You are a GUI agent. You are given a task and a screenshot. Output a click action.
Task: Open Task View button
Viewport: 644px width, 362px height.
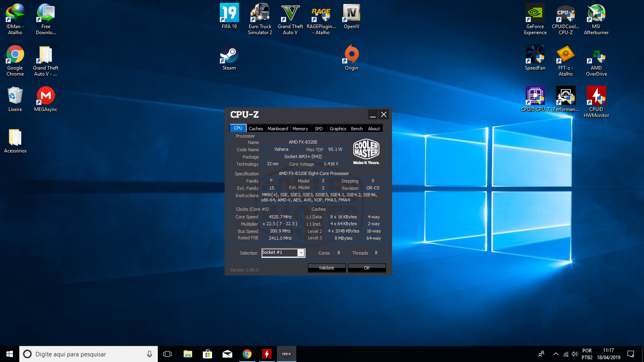[167, 354]
